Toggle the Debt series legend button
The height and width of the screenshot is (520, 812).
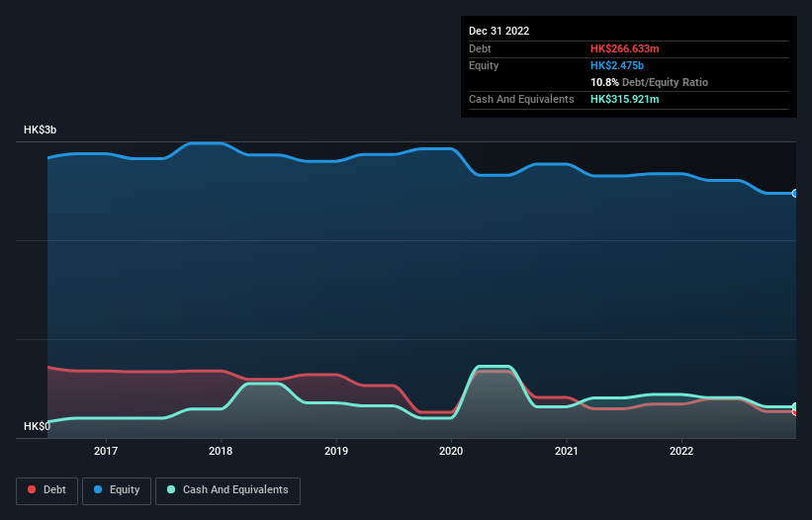[46, 490]
